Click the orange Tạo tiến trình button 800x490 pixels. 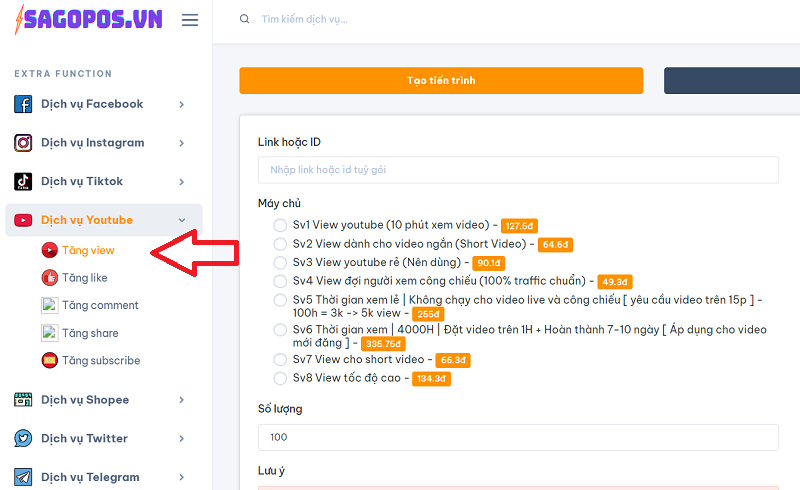pyautogui.click(x=441, y=81)
